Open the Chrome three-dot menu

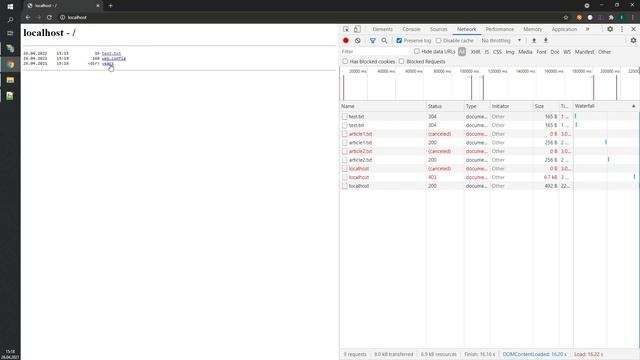coord(633,17)
